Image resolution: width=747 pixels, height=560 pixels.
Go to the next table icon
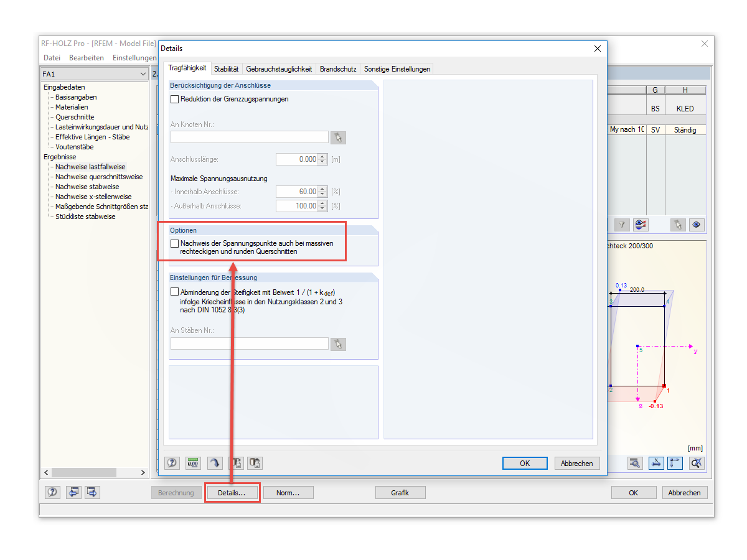pos(92,492)
